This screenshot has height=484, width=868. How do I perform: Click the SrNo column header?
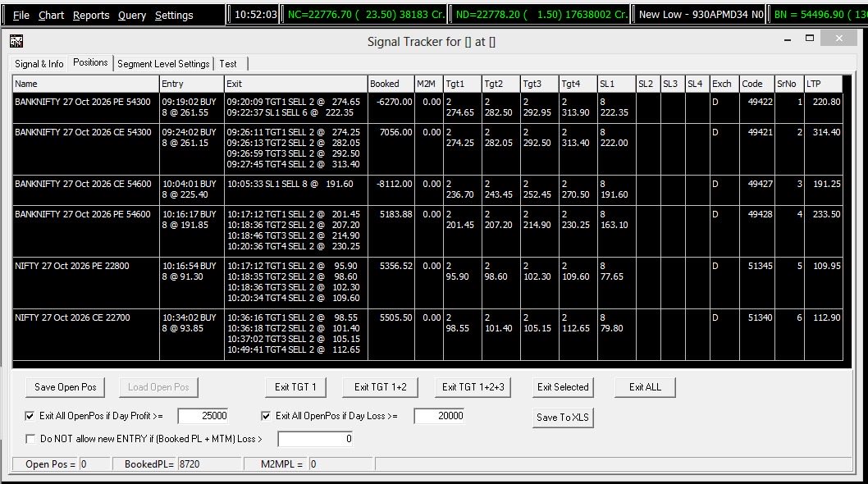[789, 84]
